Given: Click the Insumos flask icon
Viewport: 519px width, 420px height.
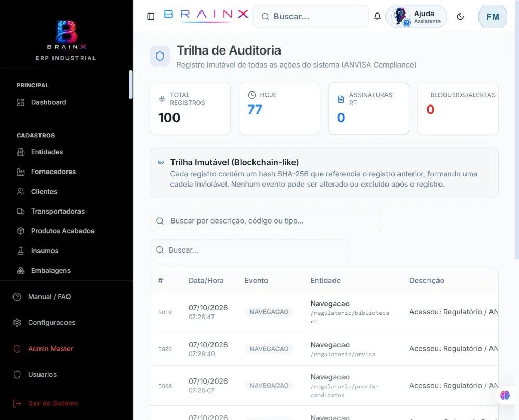Looking at the screenshot, I should pyautogui.click(x=21, y=251).
